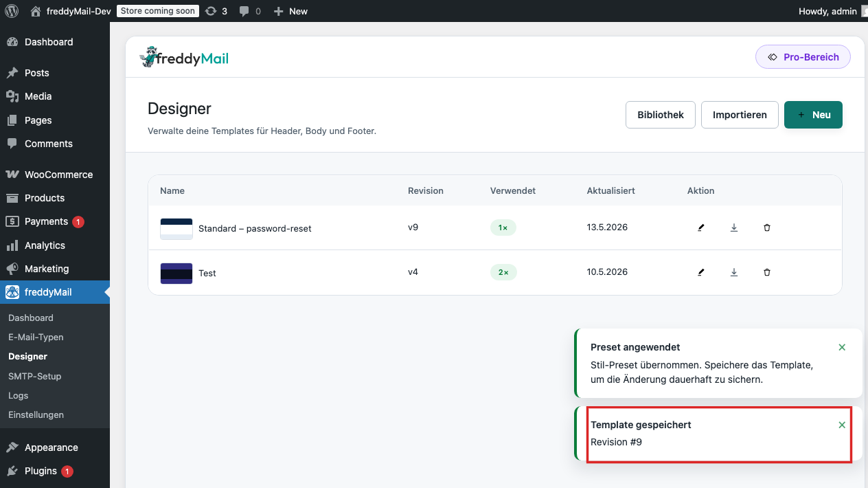Download the Test template
This screenshot has height=488, width=868.
coord(733,272)
